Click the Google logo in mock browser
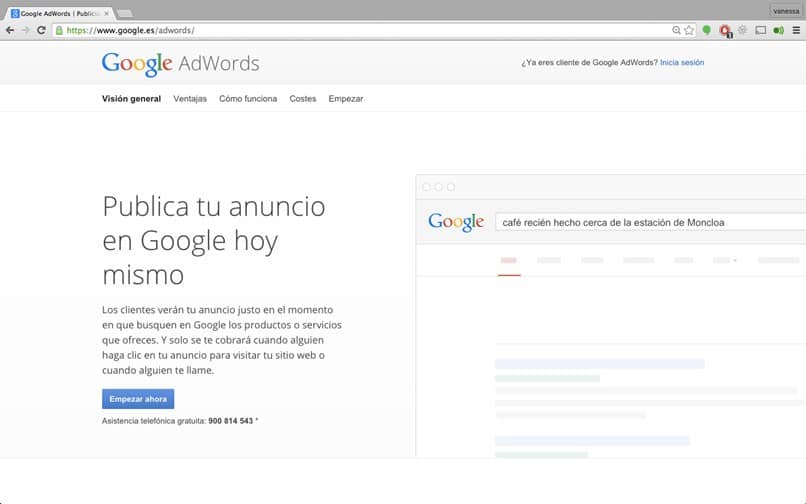The height and width of the screenshot is (504, 806). click(456, 222)
